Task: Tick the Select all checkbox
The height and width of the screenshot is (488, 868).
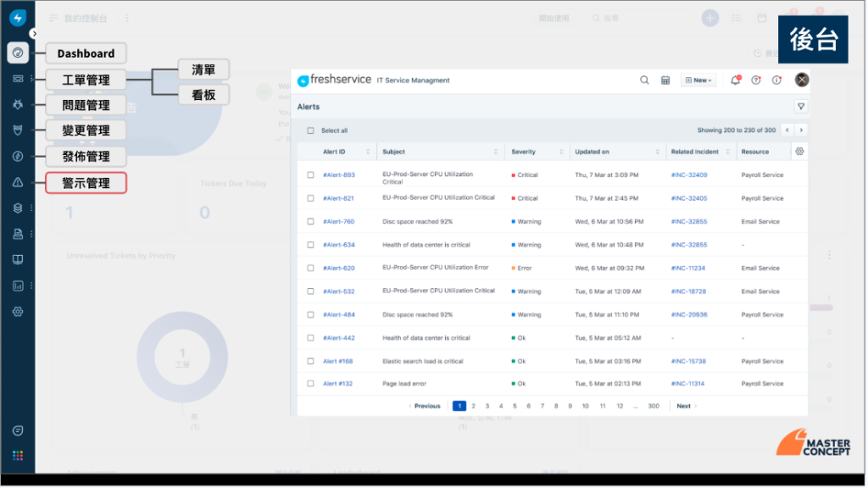Action: (311, 131)
